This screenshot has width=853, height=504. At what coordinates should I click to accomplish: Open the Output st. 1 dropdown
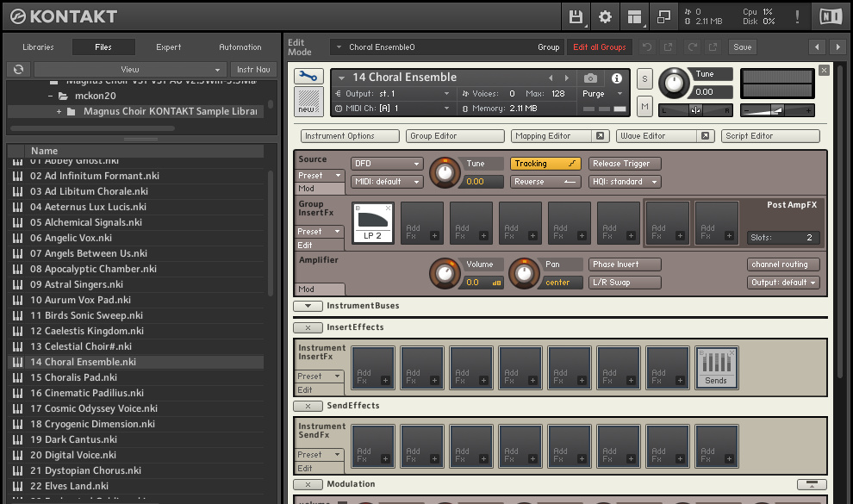(x=393, y=94)
